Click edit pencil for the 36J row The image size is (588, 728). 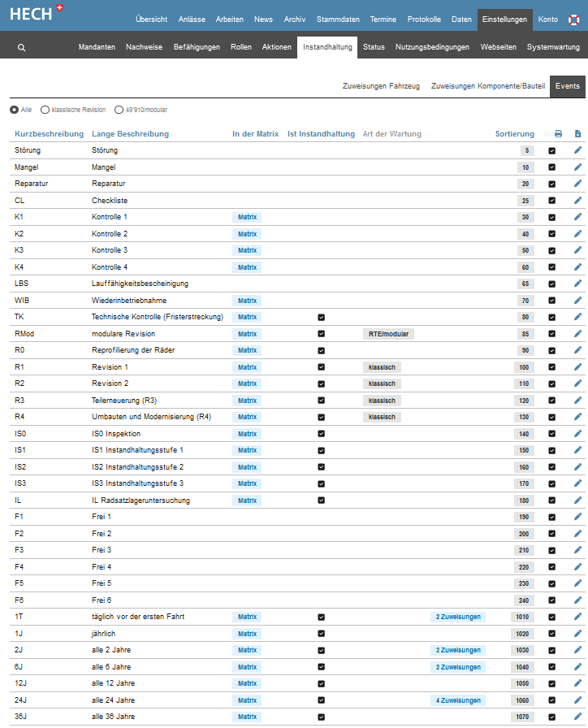(x=577, y=717)
